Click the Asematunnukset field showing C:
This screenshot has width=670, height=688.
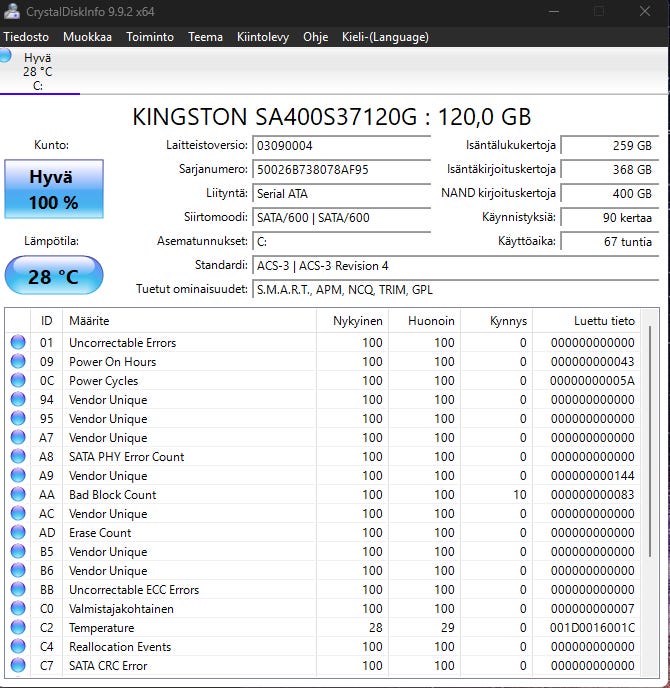pos(342,242)
